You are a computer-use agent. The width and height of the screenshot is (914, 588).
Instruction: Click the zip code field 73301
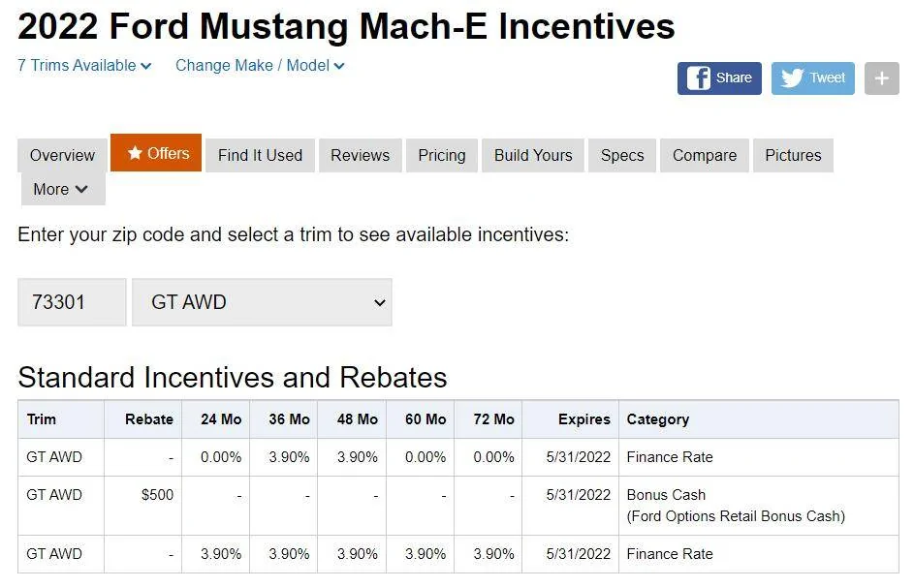(72, 302)
